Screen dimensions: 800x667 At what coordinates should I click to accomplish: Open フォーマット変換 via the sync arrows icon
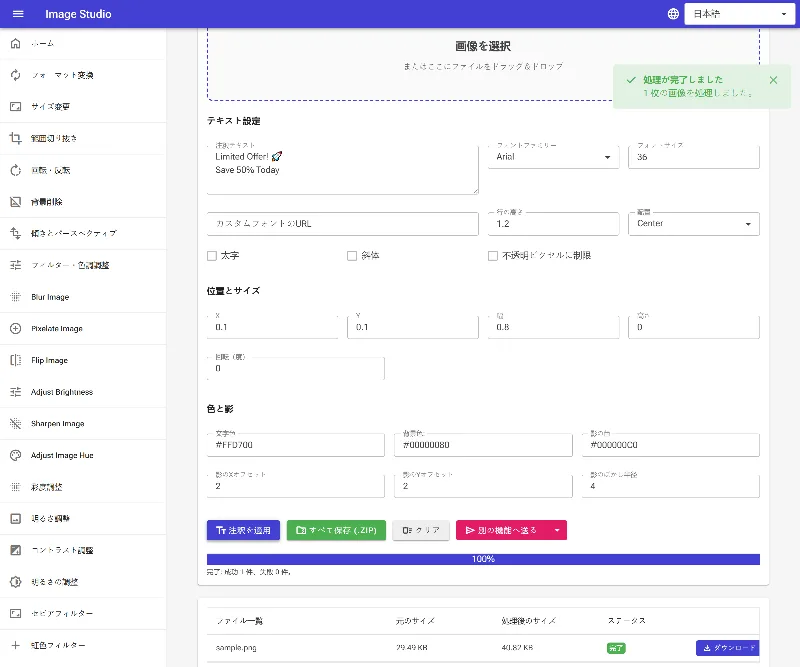click(16, 75)
